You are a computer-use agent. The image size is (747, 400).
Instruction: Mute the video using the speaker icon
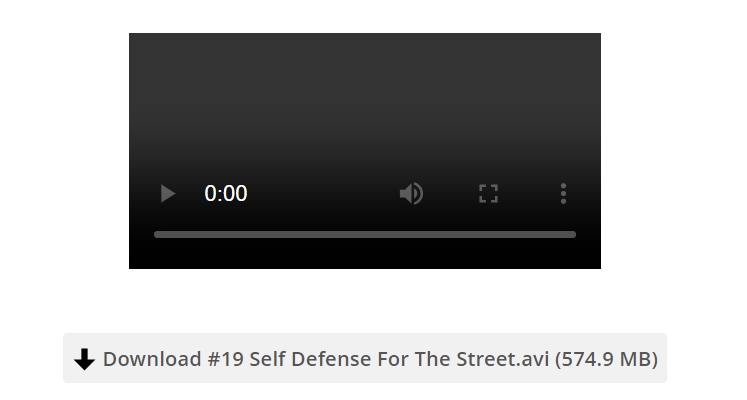411,194
